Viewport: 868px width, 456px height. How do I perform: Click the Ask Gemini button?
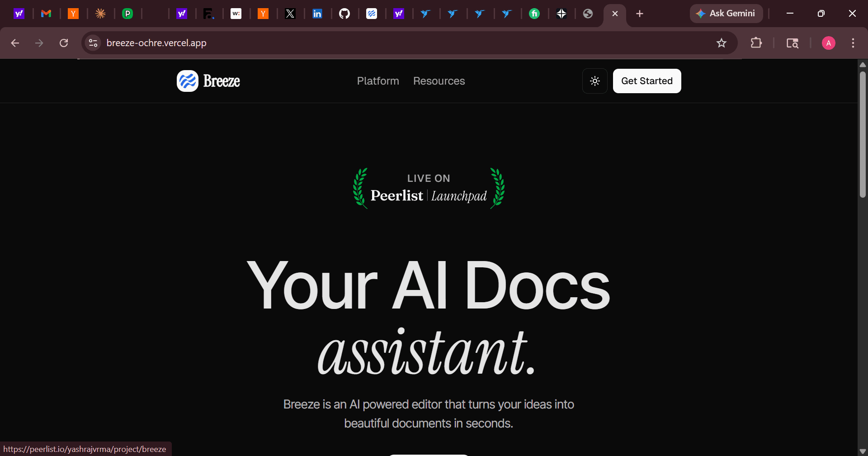(726, 14)
